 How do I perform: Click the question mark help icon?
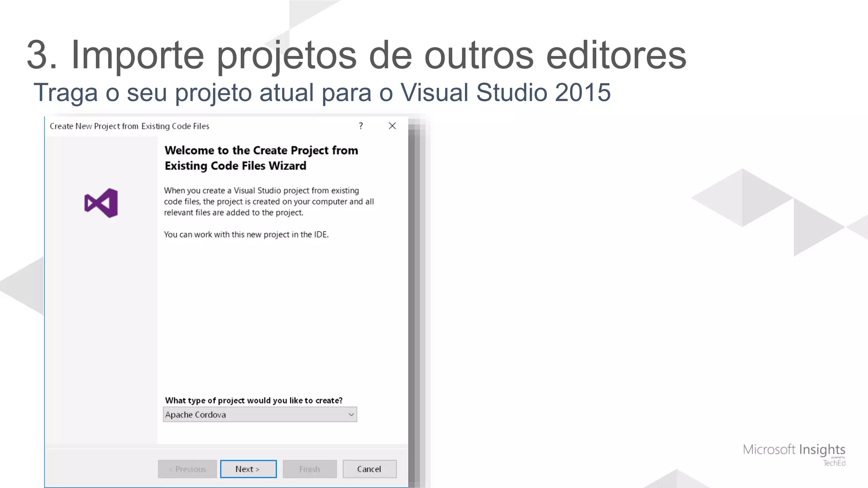361,126
